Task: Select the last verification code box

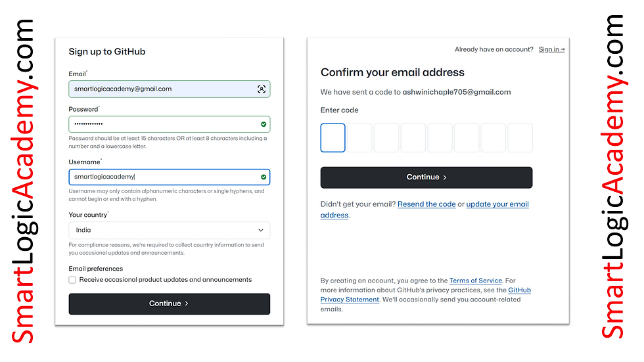Action: click(520, 138)
